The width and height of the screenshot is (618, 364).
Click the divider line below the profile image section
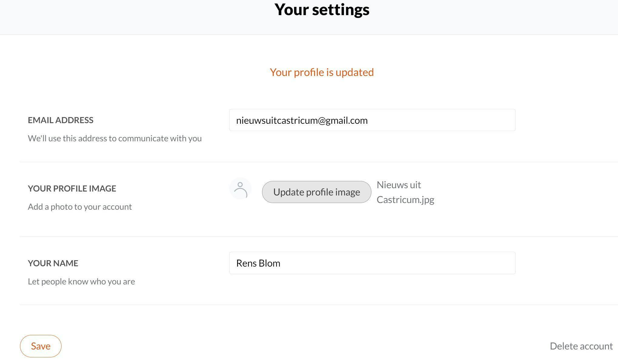(x=303, y=237)
